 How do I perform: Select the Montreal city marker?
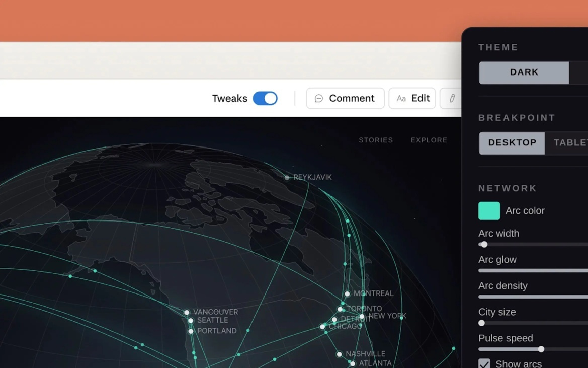click(347, 293)
